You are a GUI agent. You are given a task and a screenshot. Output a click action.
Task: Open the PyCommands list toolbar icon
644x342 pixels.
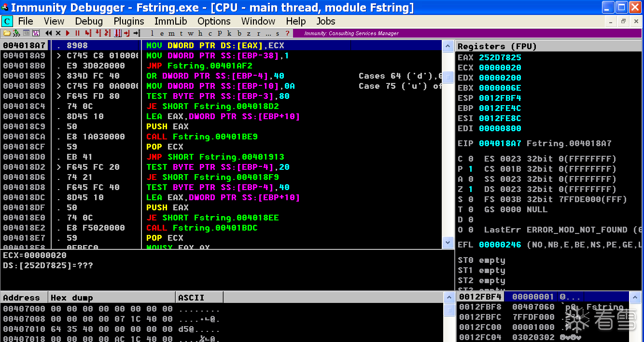pyautogui.click(x=36, y=33)
